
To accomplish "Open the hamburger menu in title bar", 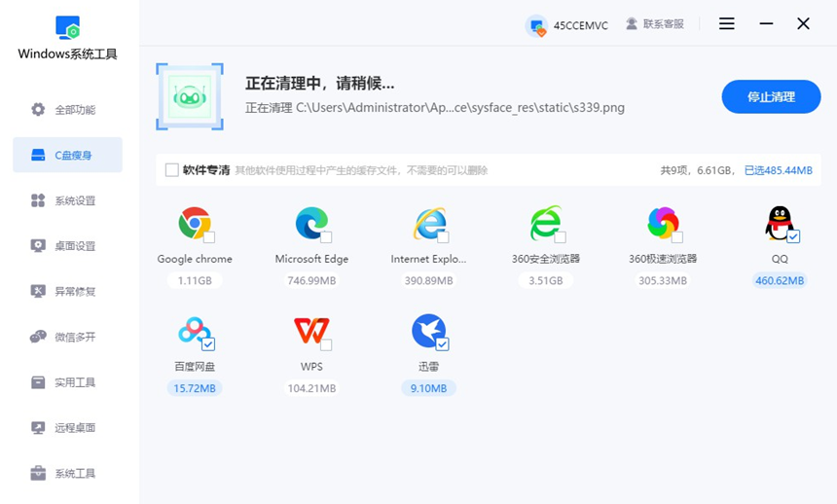I will pos(726,23).
